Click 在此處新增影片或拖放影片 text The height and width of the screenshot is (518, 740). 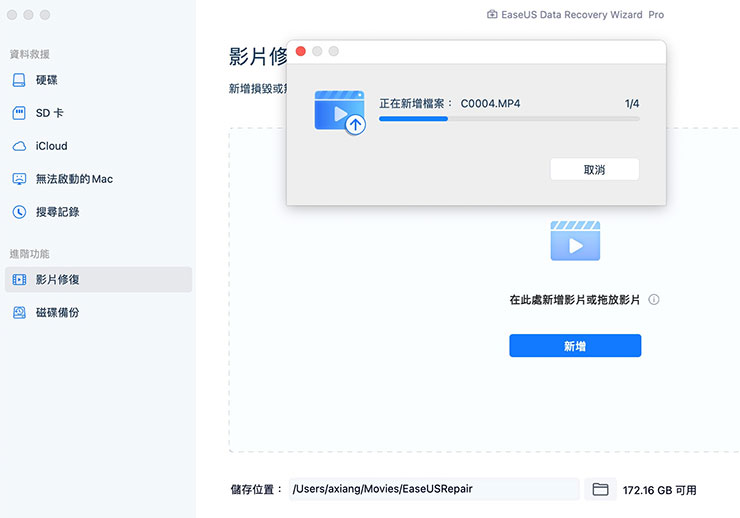pos(574,300)
